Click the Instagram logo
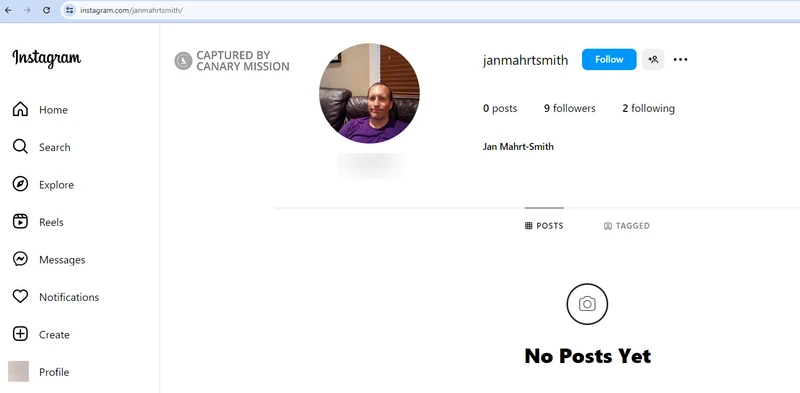 46,58
